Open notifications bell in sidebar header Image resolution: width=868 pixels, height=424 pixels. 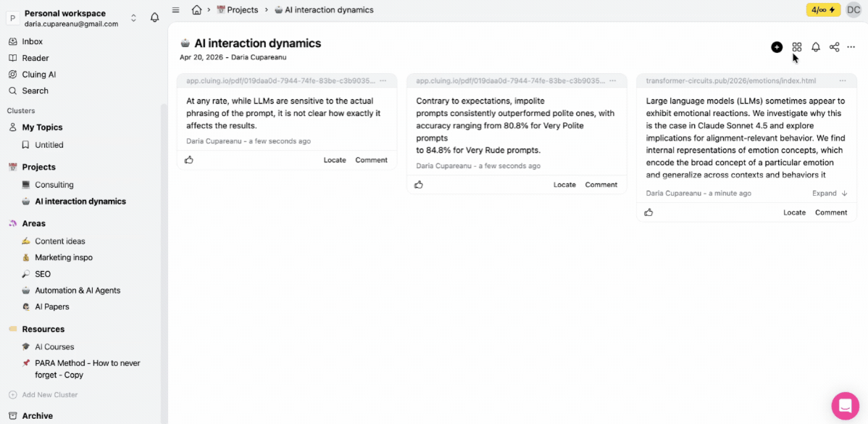pyautogui.click(x=155, y=17)
